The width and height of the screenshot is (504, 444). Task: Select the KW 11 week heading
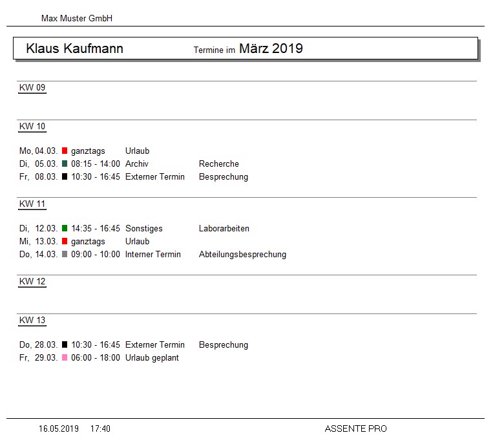[32, 204]
